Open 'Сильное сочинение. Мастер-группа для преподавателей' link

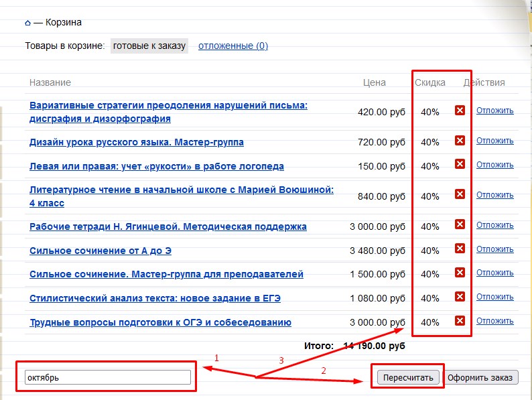point(166,274)
